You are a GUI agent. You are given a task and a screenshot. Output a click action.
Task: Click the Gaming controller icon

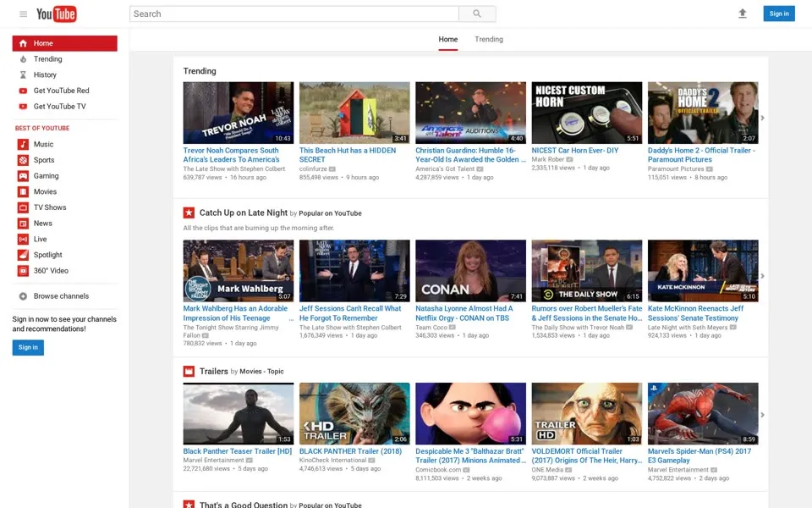click(x=23, y=176)
